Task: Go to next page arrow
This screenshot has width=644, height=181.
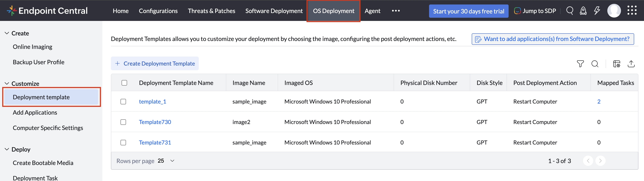Action: pyautogui.click(x=600, y=161)
